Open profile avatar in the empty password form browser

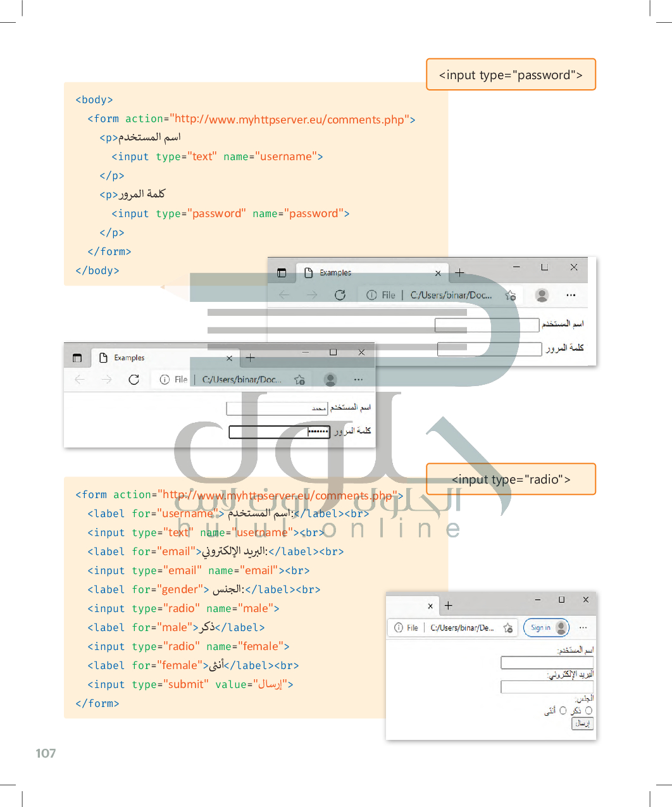542,295
